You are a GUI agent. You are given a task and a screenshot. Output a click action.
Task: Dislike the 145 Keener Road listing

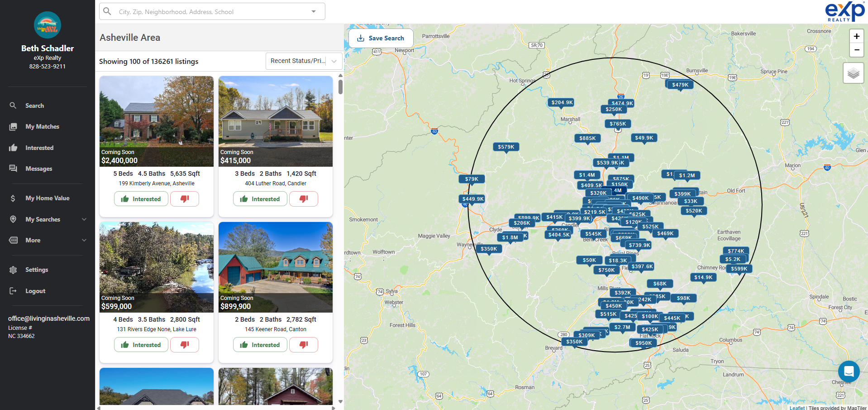click(x=304, y=345)
